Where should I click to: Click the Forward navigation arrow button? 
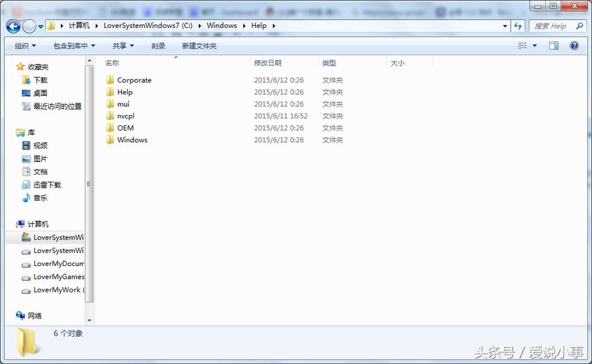[x=29, y=27]
